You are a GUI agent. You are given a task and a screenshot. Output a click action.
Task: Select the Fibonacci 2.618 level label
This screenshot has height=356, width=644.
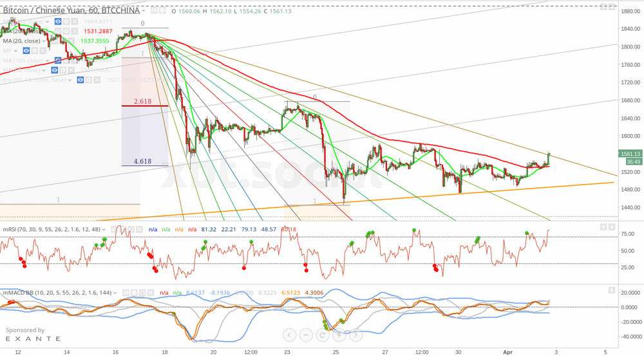142,101
